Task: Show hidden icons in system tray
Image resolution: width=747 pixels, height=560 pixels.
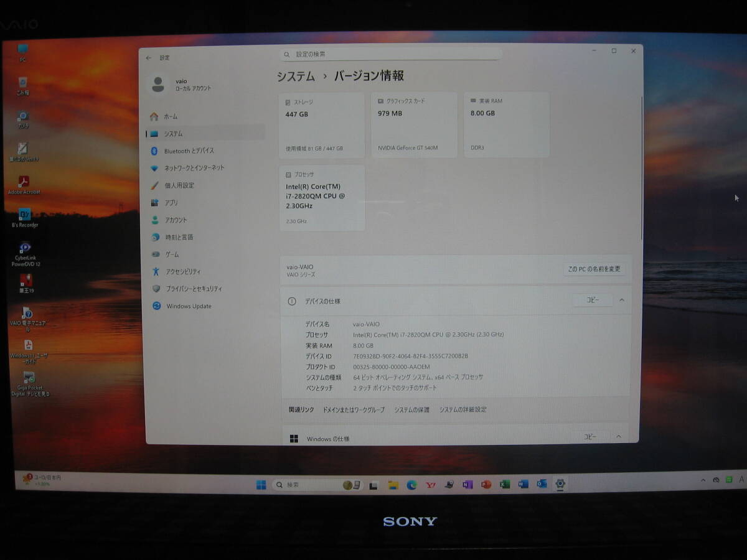Action: [x=703, y=480]
